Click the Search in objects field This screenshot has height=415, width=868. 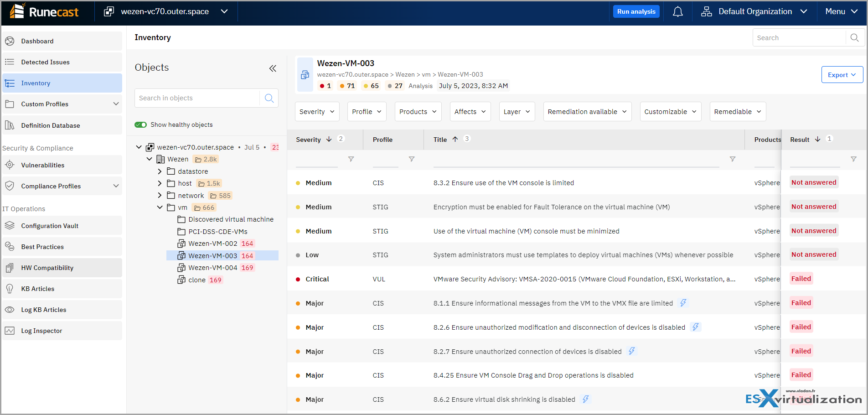click(x=197, y=98)
